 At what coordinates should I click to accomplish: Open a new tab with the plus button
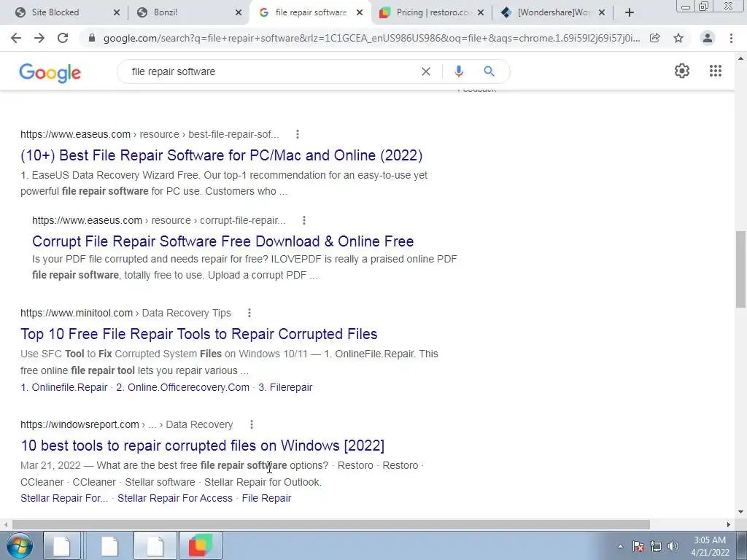(x=630, y=12)
